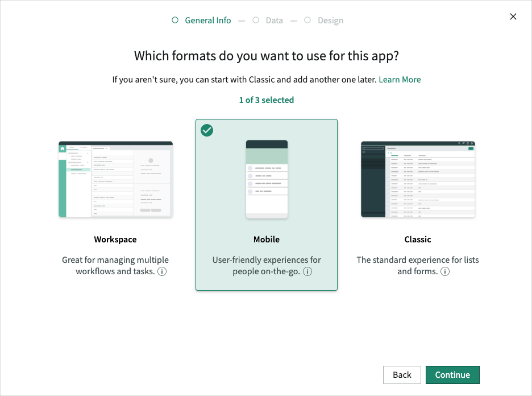Click the green checkmark on the Mobile card
The height and width of the screenshot is (396, 532).
207,130
